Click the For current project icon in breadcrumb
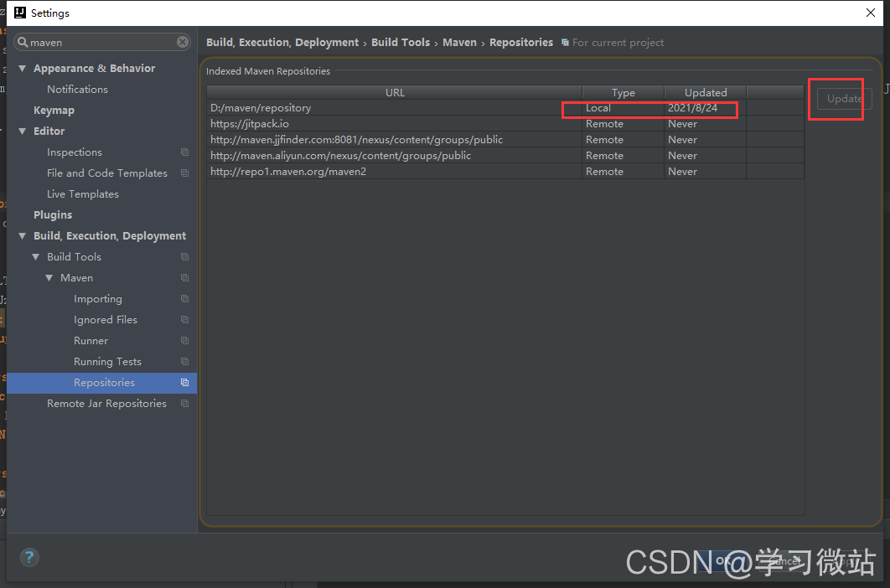 (x=565, y=43)
